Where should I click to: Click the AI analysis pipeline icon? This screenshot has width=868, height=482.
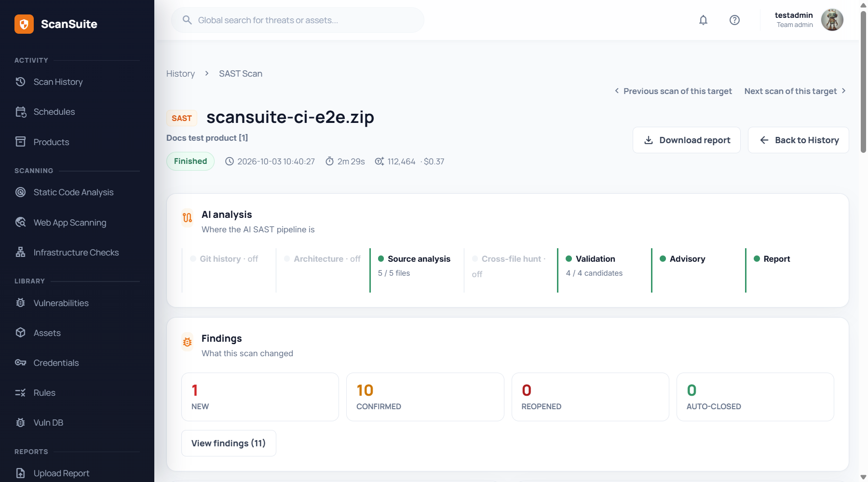[187, 218]
